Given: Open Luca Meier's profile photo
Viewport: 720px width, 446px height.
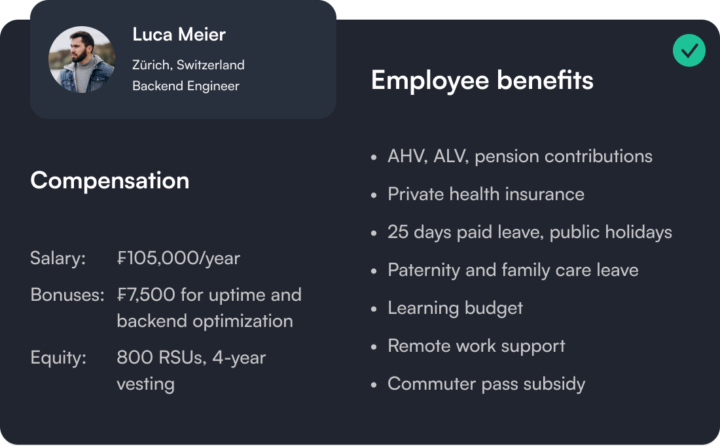Looking at the screenshot, I should 82,59.
